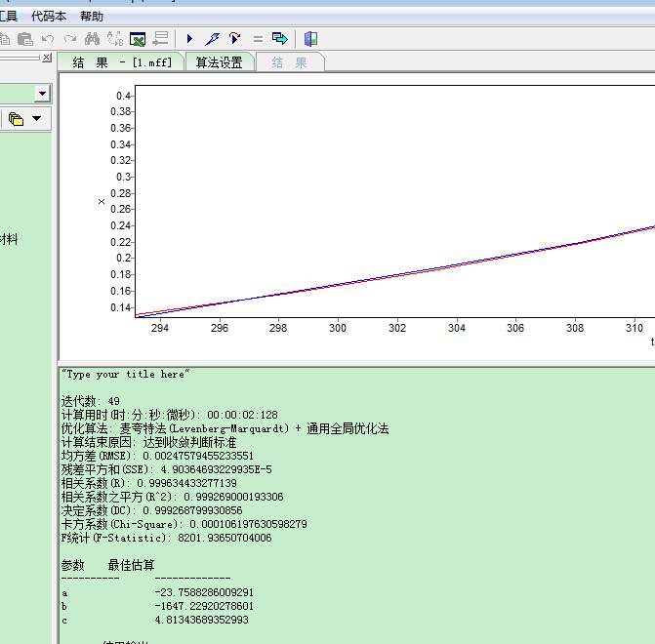Click the run icon with the curved arrow
This screenshot has width=655, height=644.
click(234, 38)
